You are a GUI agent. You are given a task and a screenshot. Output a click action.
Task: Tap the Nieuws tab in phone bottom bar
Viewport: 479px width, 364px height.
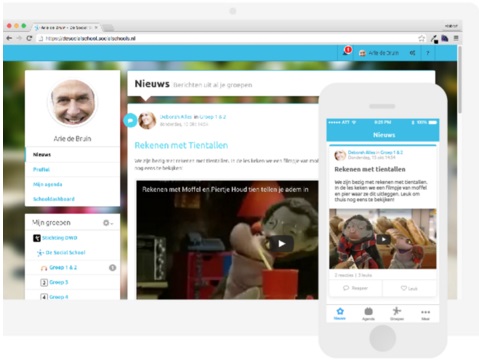[x=340, y=314]
